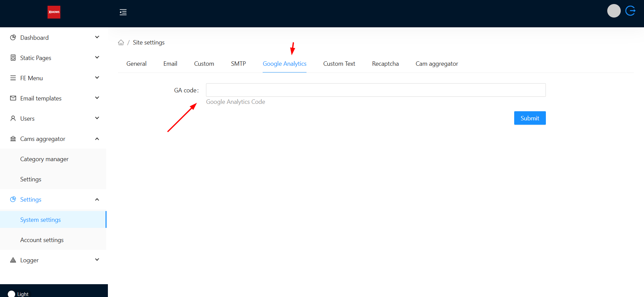
Task: Click the user avatar circle
Action: (x=614, y=11)
